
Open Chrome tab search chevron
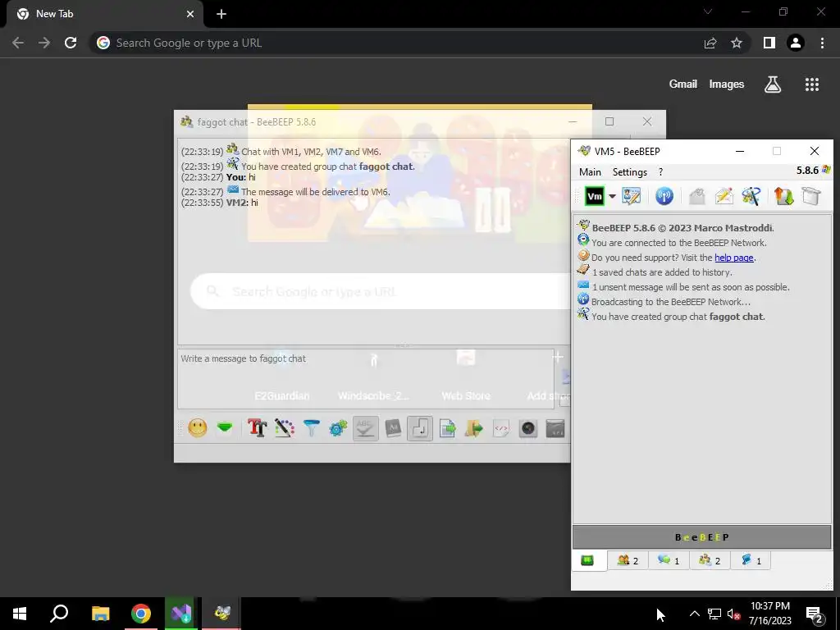pos(708,11)
